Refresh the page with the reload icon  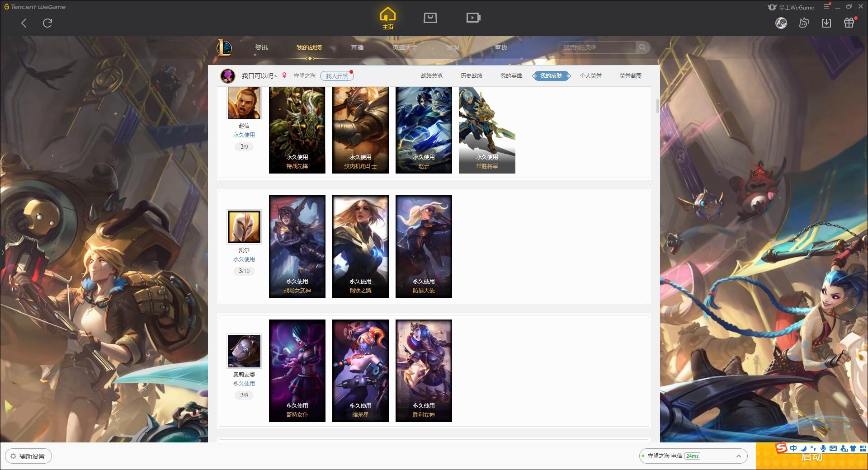[x=47, y=23]
